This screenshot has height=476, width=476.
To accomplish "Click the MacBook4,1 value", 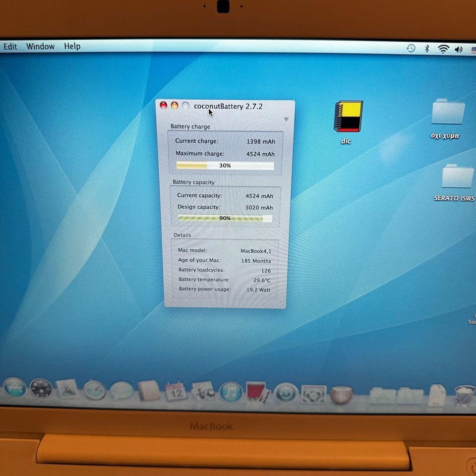I will (x=256, y=251).
